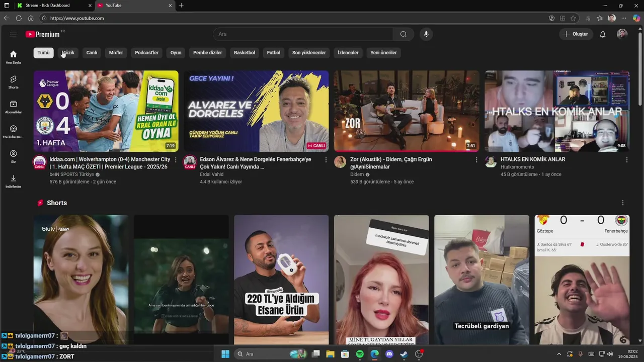This screenshot has height=362, width=644.
Task: Select the Müzik filter chip
Action: pos(68,53)
